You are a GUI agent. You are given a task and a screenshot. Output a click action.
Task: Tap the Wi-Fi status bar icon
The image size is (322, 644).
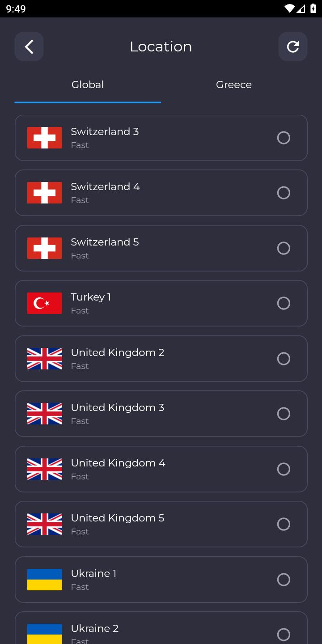(x=290, y=8)
